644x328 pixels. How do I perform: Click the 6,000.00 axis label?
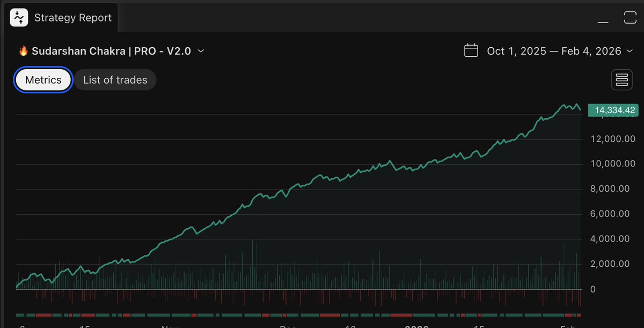(610, 214)
